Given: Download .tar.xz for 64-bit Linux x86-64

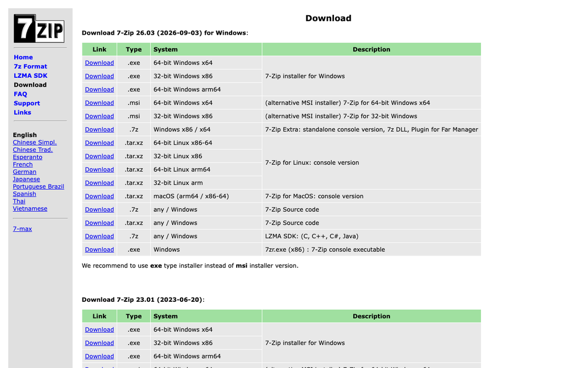Looking at the screenshot, I should (x=99, y=142).
